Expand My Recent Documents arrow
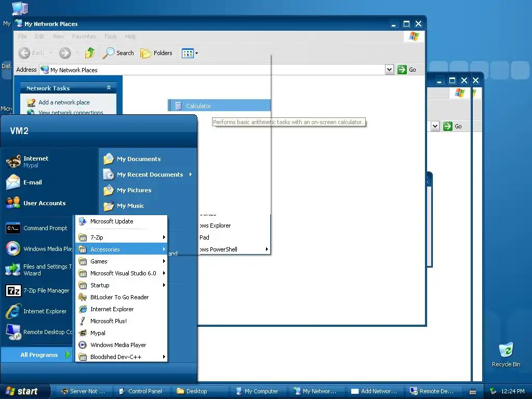 click(x=191, y=175)
